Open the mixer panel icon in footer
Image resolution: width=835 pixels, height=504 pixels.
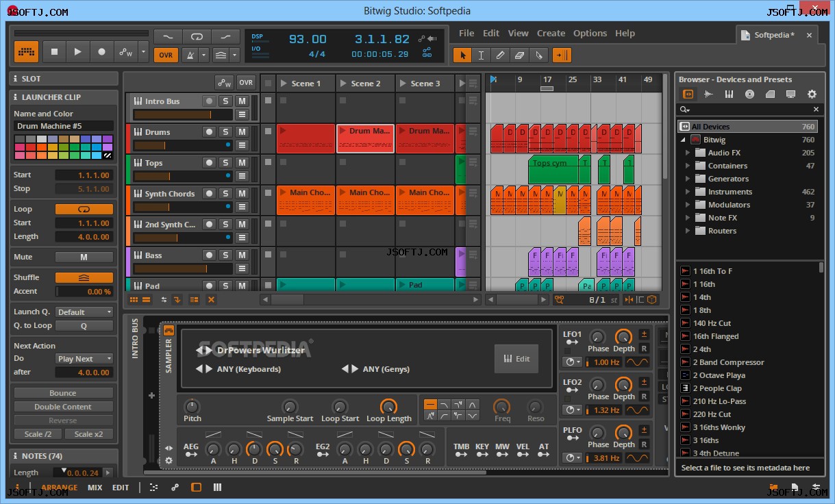pos(217,488)
